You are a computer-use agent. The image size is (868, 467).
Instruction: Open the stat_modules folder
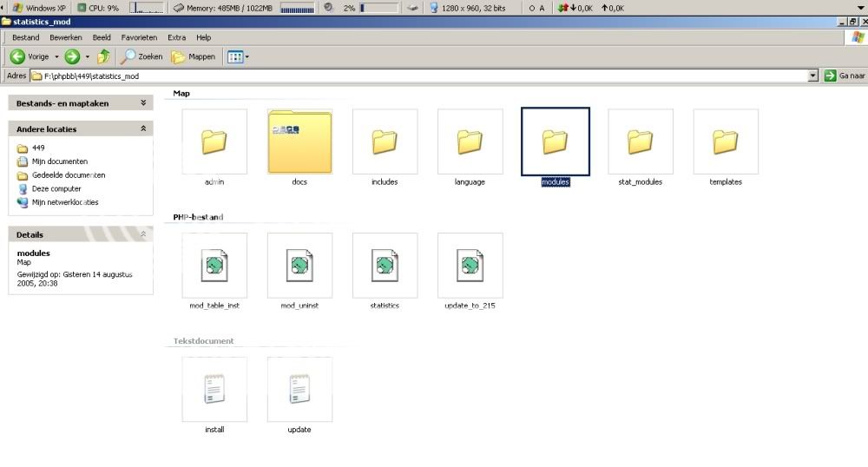click(x=641, y=141)
